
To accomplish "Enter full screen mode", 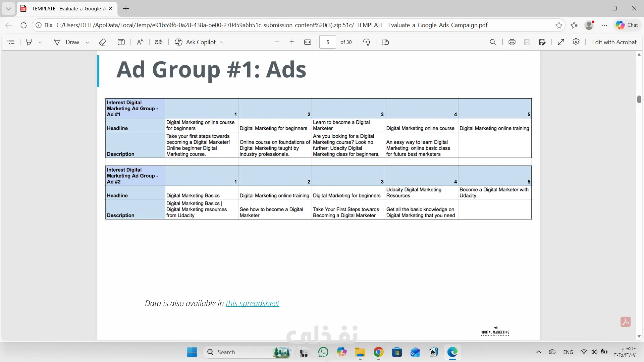I will pyautogui.click(x=561, y=42).
